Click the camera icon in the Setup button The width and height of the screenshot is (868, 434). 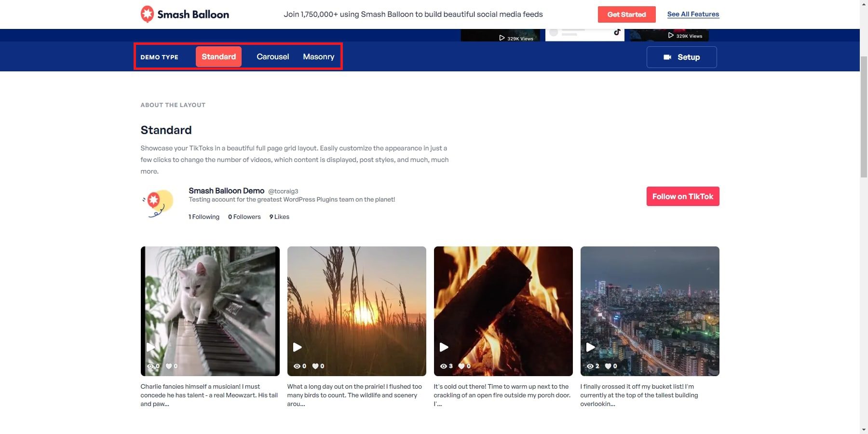point(667,57)
